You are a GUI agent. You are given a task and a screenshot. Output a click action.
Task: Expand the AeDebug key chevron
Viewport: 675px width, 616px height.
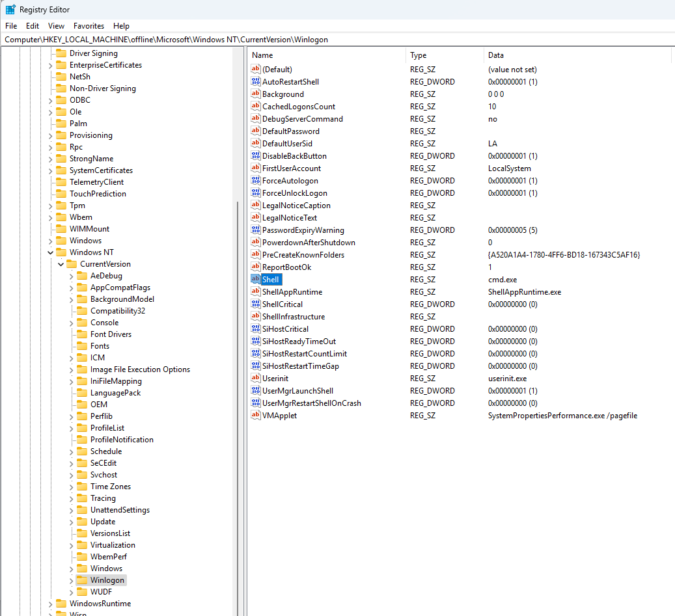pyautogui.click(x=71, y=276)
